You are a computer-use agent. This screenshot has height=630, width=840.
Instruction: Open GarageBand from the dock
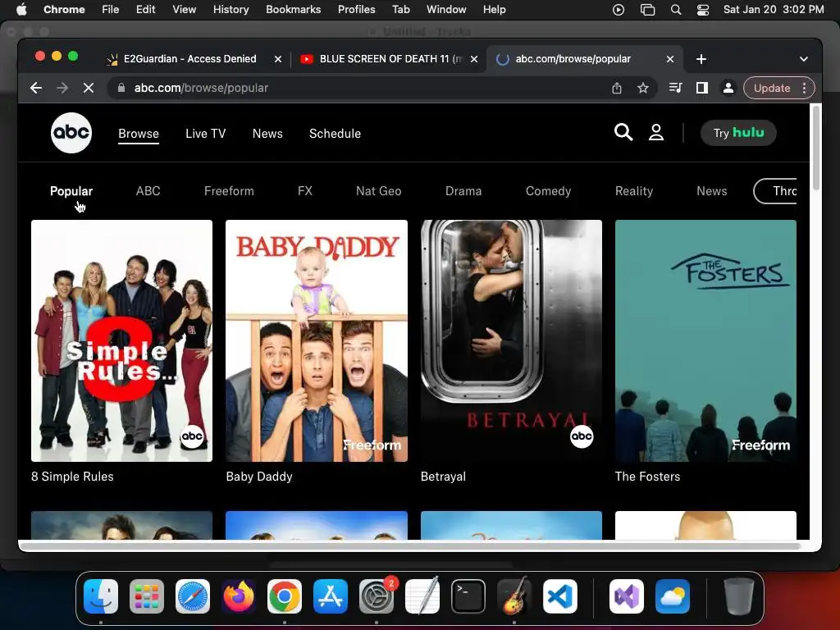(x=514, y=596)
